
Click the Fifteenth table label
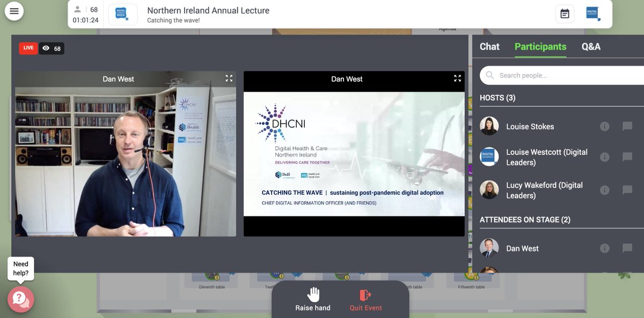pyautogui.click(x=471, y=287)
